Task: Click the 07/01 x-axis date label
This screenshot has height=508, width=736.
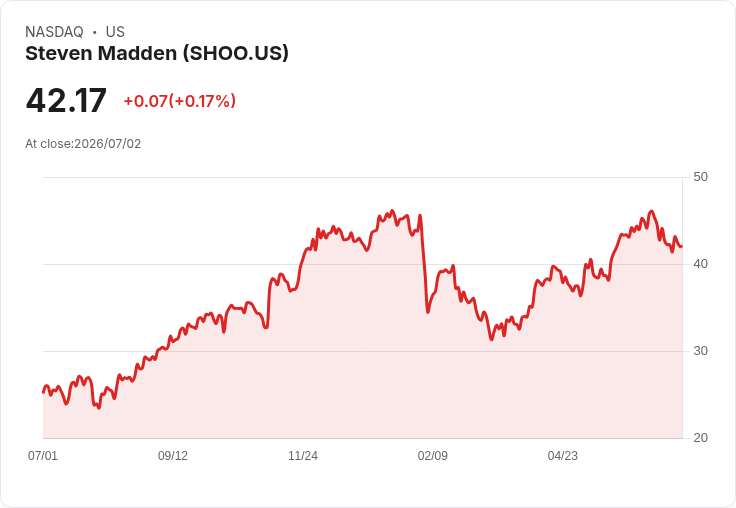Action: (43, 456)
